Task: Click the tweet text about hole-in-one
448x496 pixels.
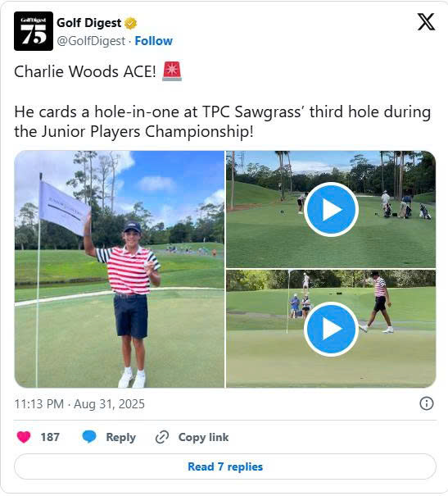Action: click(223, 122)
